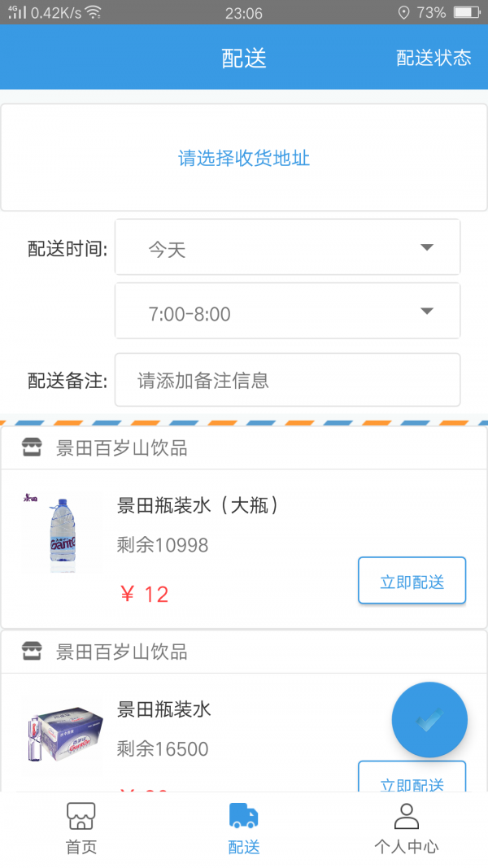Open the 今天 delivery date dropdown
This screenshot has height=868, width=488.
coord(286,246)
